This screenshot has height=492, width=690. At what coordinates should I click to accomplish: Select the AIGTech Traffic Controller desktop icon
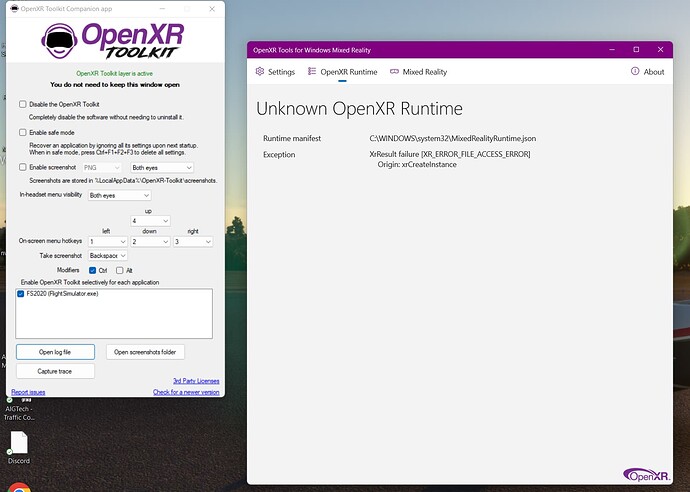click(19, 409)
